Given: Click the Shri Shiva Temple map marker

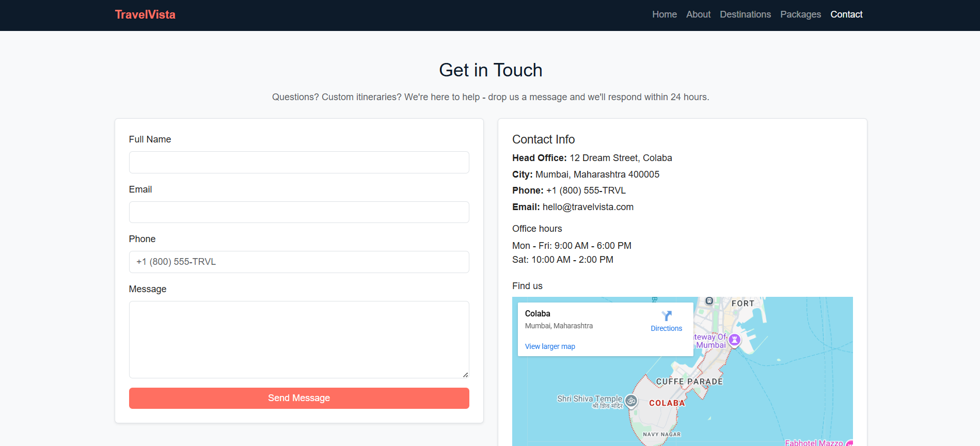Looking at the screenshot, I should [x=631, y=401].
